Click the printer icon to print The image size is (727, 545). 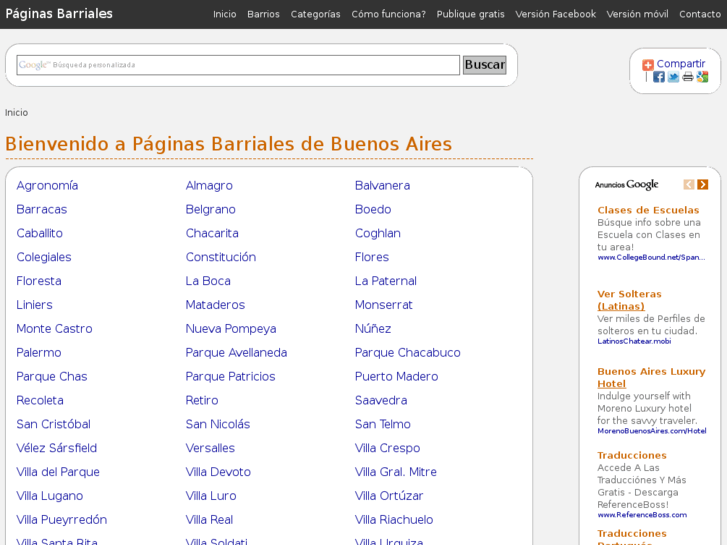pos(688,77)
